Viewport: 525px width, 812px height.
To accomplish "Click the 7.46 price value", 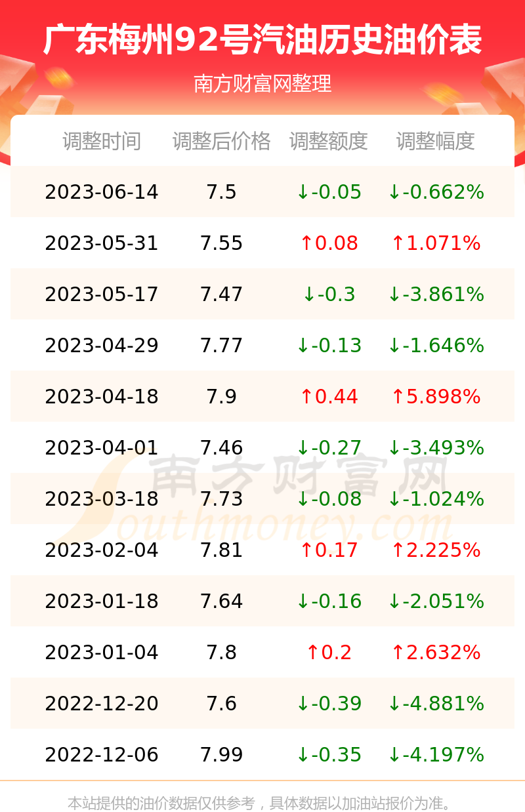I will 222,448.
